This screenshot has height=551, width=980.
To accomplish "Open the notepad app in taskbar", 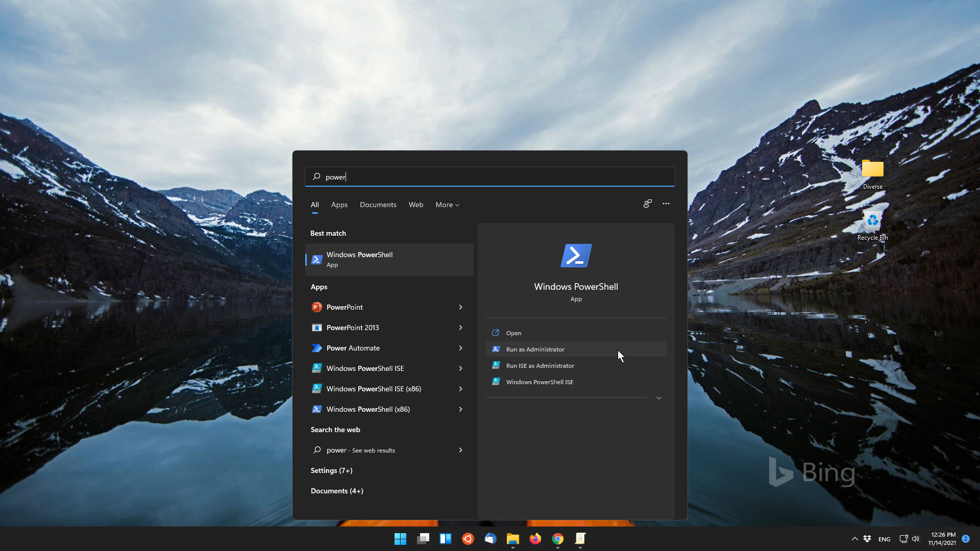I will tap(580, 539).
